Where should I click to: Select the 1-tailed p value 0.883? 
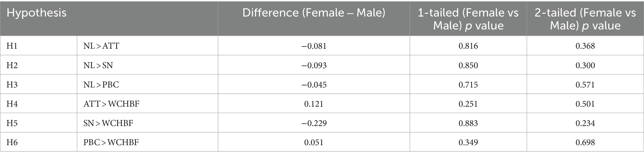click(468, 123)
